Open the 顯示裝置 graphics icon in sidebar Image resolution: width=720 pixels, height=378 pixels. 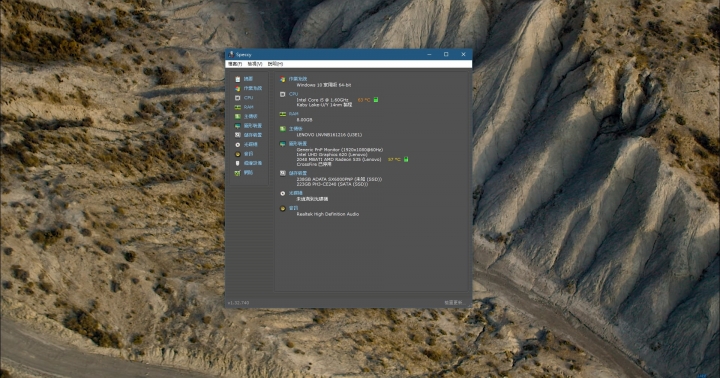[237, 126]
